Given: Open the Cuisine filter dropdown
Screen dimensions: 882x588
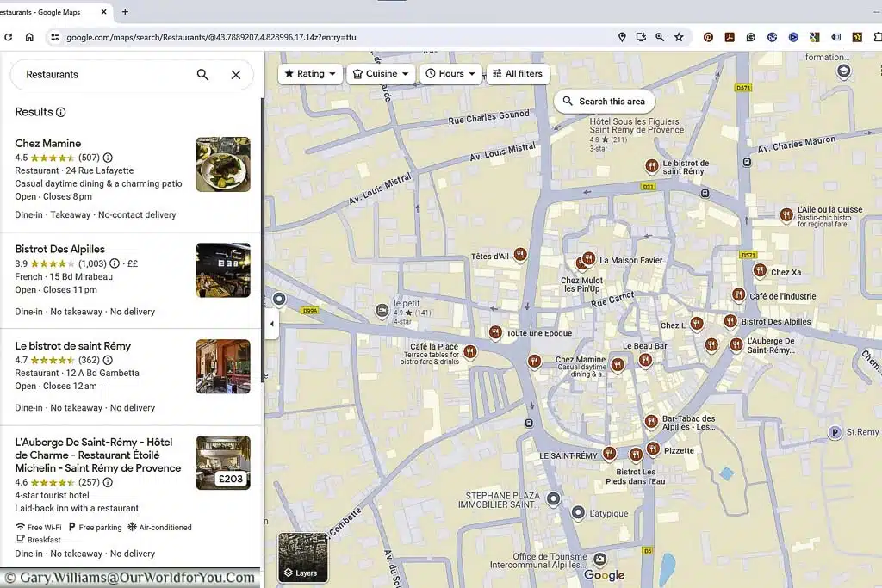Looking at the screenshot, I should pyautogui.click(x=381, y=74).
